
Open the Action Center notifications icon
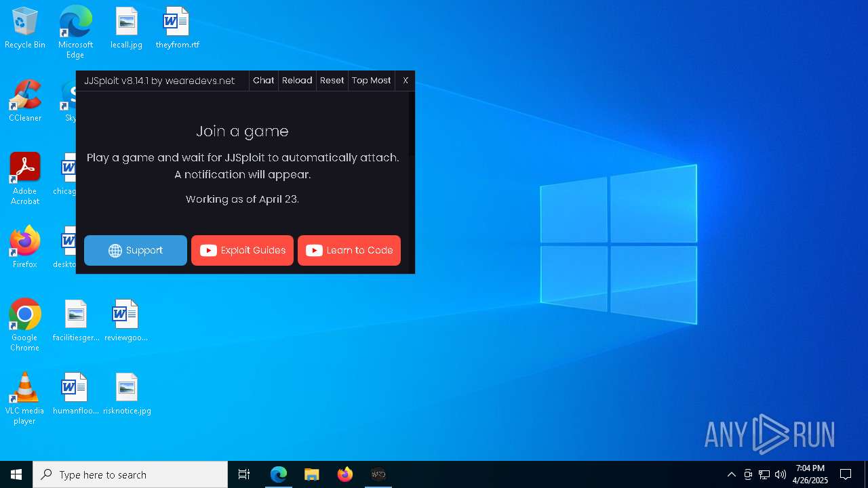click(x=846, y=474)
